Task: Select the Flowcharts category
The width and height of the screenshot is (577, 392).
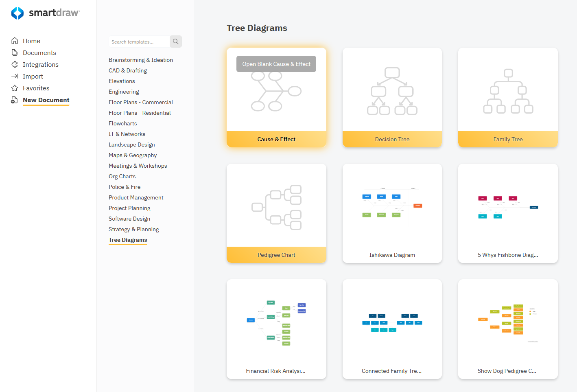Action: coord(122,123)
